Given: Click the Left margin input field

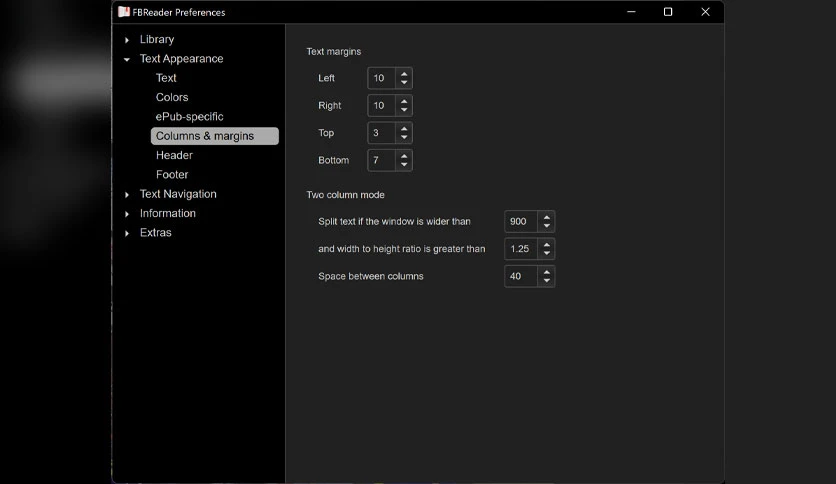Looking at the screenshot, I should [382, 78].
